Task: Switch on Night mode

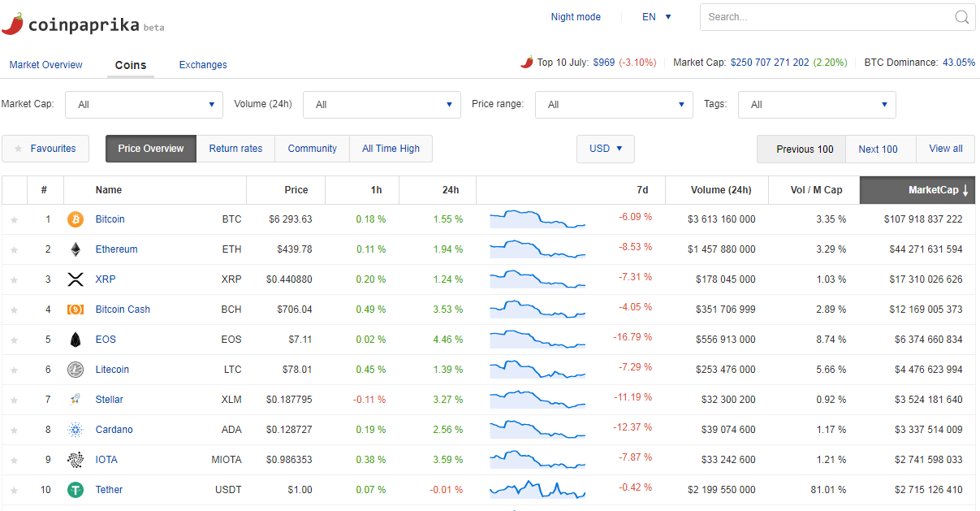Action: (x=576, y=17)
